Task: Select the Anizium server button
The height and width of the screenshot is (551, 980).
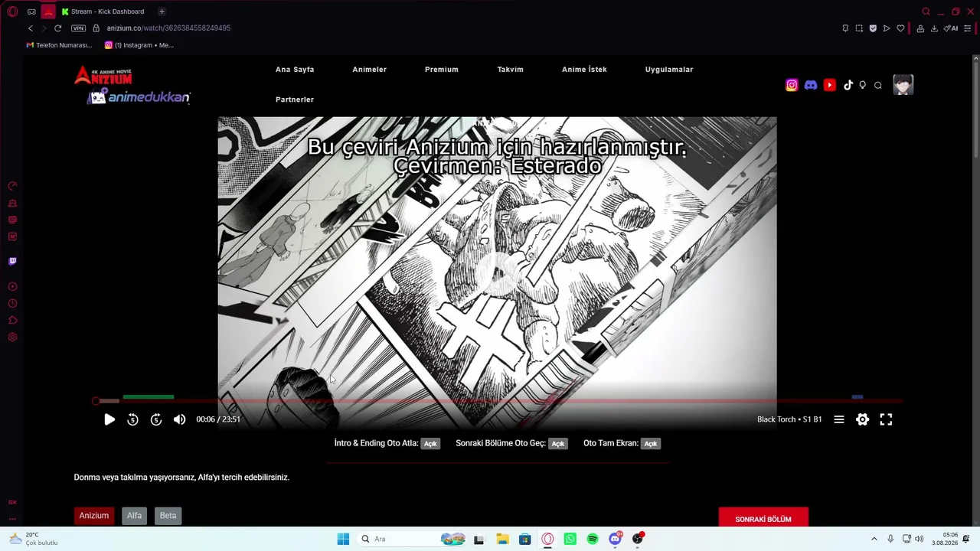Action: [x=94, y=516]
